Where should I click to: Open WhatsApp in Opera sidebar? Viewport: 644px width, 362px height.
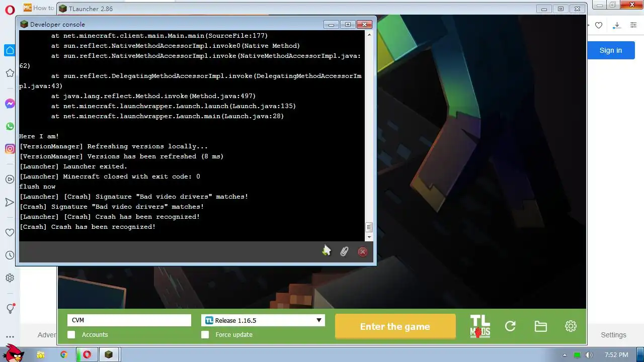pyautogui.click(x=10, y=126)
